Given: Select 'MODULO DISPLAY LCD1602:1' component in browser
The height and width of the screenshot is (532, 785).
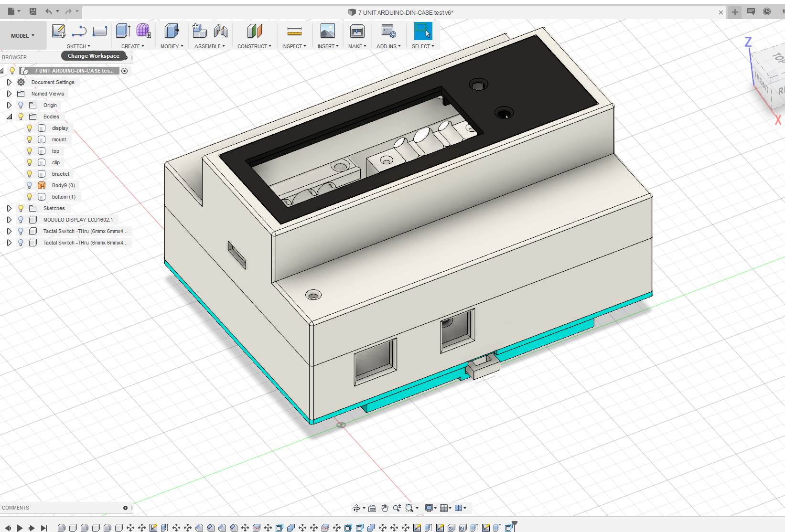Looking at the screenshot, I should click(x=78, y=220).
